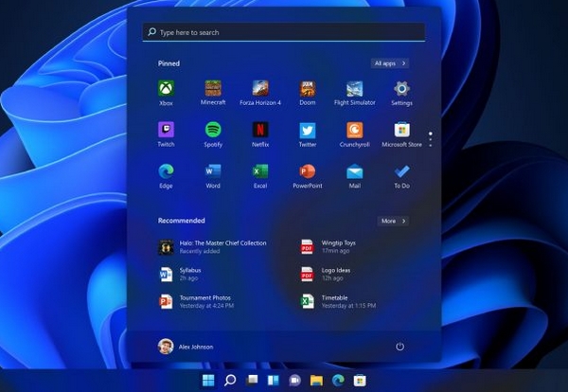Viewport: 568px width, 392px height.
Task: Open the Alex Johnson account menu
Action: tap(186, 347)
